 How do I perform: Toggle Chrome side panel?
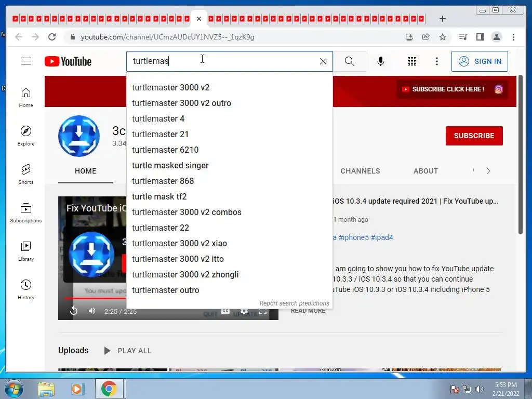pyautogui.click(x=480, y=37)
